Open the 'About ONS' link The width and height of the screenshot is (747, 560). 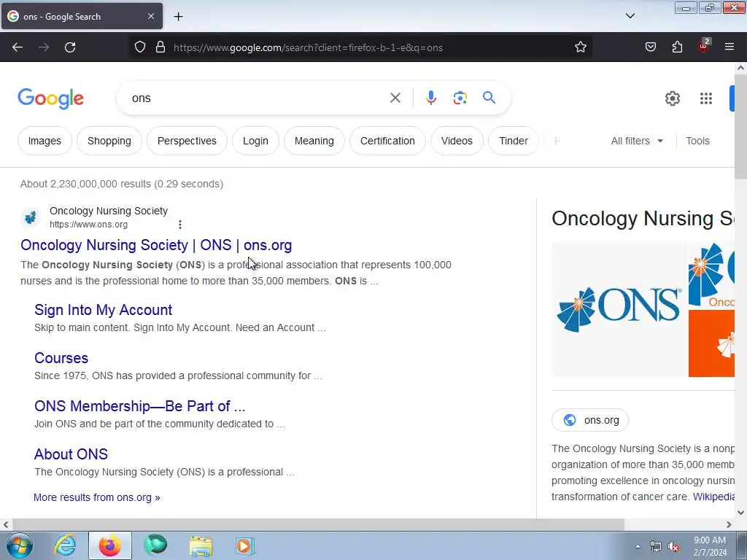pyautogui.click(x=71, y=454)
